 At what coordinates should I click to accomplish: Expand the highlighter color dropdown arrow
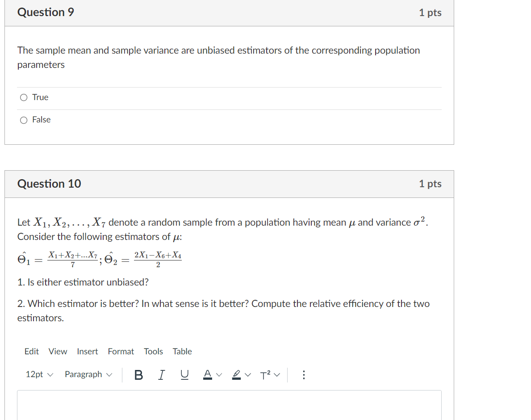[x=247, y=375]
